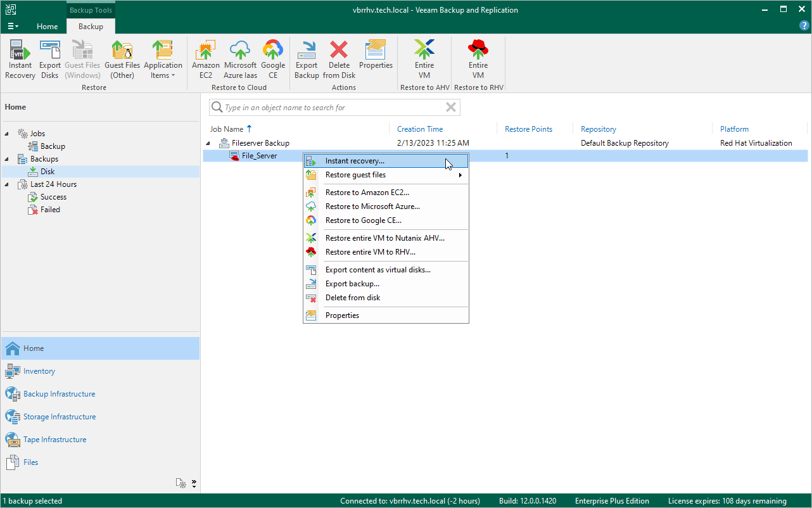Click the search box for object names
The image size is (812, 508).
334,108
